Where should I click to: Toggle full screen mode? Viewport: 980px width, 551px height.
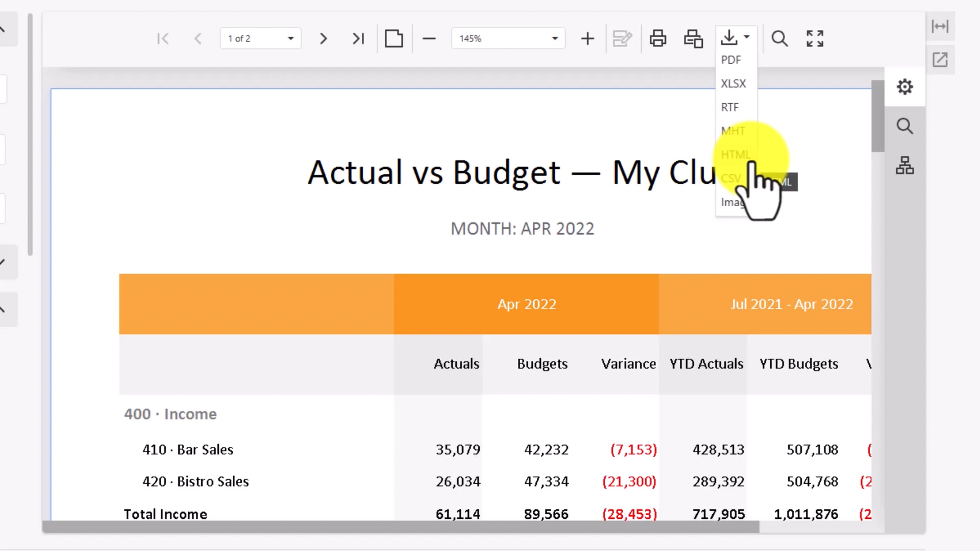[x=815, y=39]
